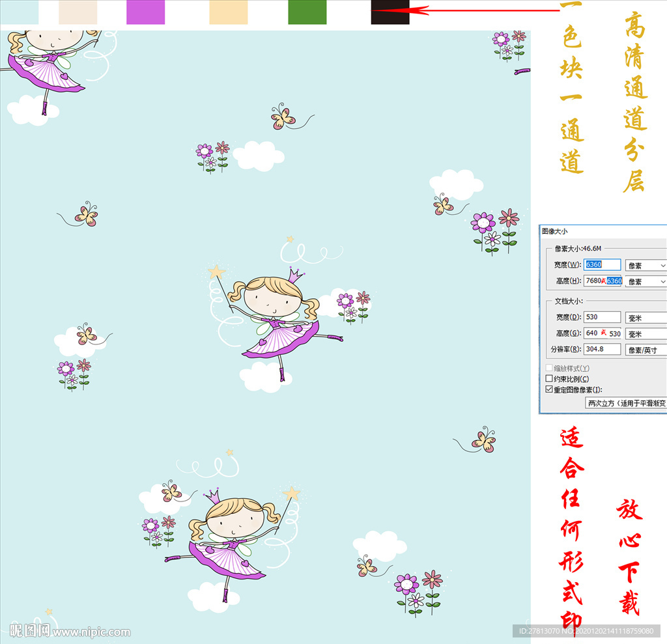Pick the cream beige color block
The width and height of the screenshot is (667, 644).
229,12
